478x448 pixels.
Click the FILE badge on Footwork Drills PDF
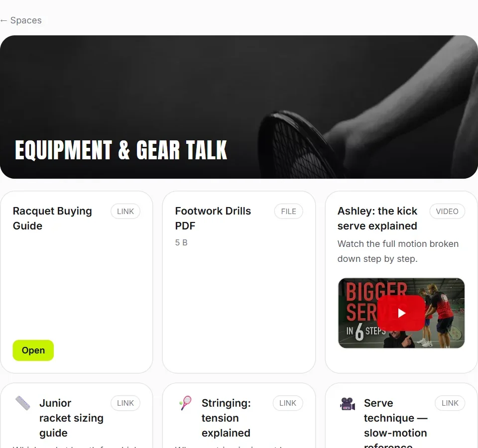[288, 211]
